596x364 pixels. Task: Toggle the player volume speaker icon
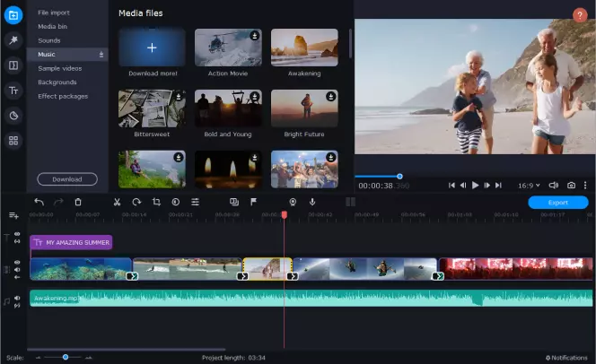click(554, 186)
